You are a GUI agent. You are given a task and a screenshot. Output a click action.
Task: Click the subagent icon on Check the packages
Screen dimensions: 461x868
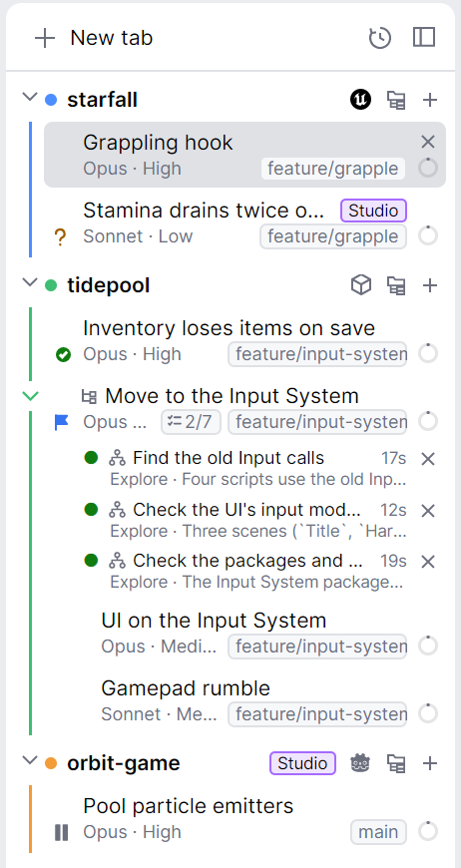tap(117, 562)
